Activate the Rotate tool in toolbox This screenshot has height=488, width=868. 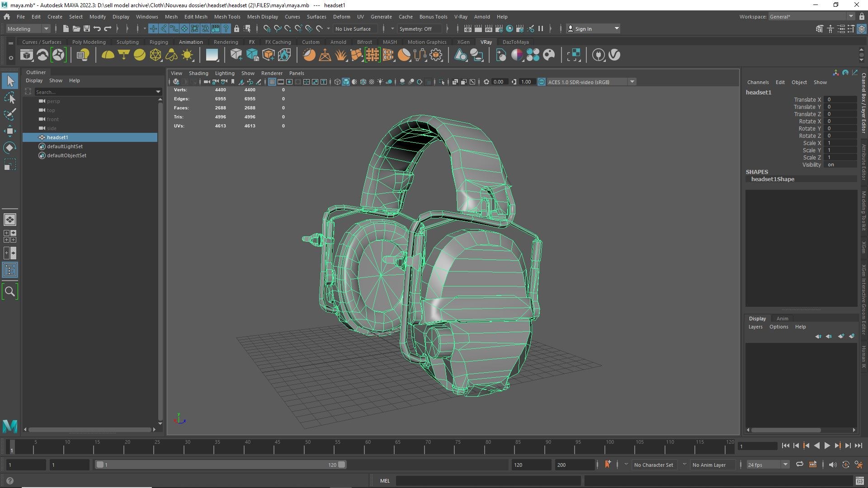tap(10, 148)
